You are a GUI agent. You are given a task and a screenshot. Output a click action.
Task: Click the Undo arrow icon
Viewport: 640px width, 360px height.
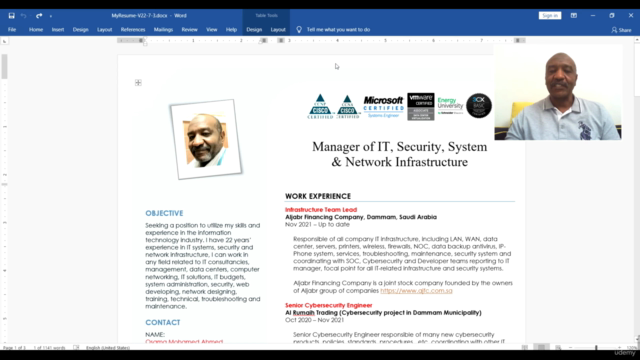tap(24, 16)
